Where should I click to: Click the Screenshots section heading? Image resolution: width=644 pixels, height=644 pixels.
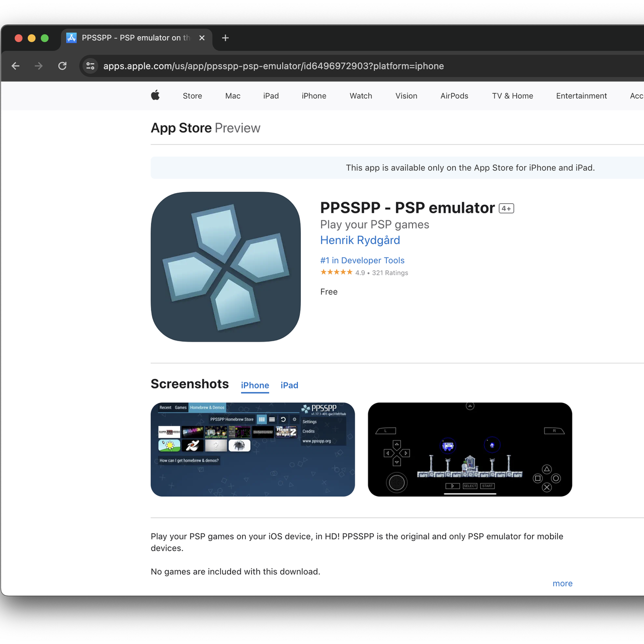[x=190, y=384]
